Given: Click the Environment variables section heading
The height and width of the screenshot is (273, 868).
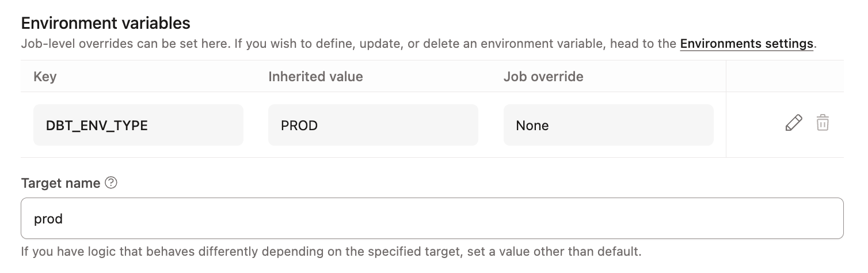Looking at the screenshot, I should 105,23.
